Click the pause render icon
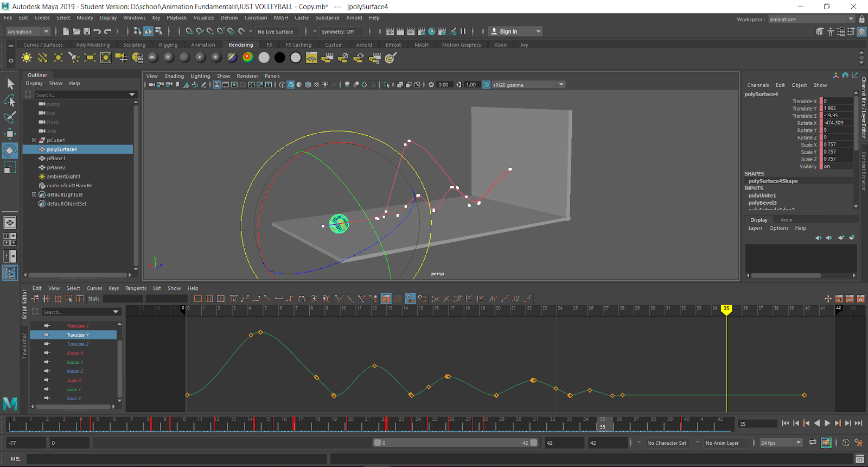The image size is (868, 467). (463, 31)
